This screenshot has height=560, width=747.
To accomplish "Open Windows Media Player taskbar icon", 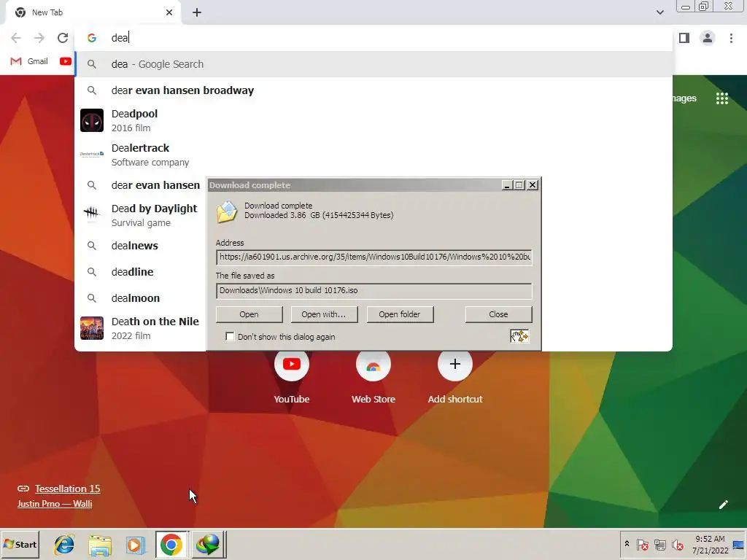I will (135, 545).
